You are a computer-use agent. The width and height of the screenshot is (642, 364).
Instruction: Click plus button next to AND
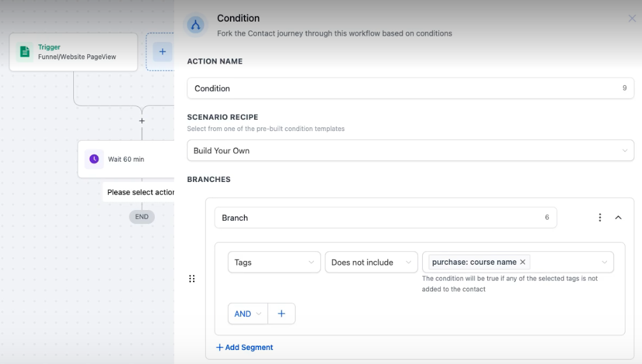[282, 314]
